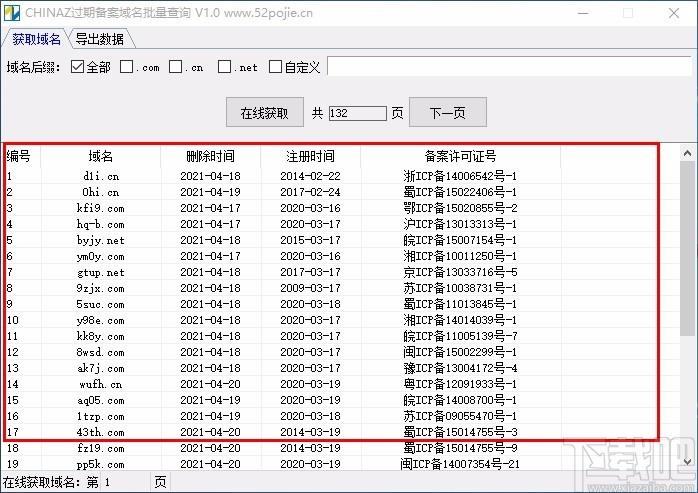Screen dimensions: 698x493
Task: Click license 蜀ICP备15022406号-1
Action: tap(460, 192)
